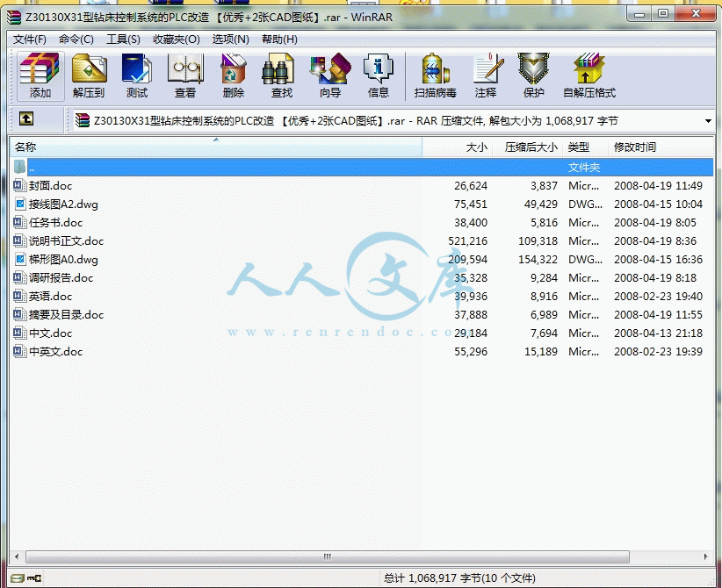Open the Tools (工具) menu
This screenshot has height=588, width=722.
pos(123,39)
